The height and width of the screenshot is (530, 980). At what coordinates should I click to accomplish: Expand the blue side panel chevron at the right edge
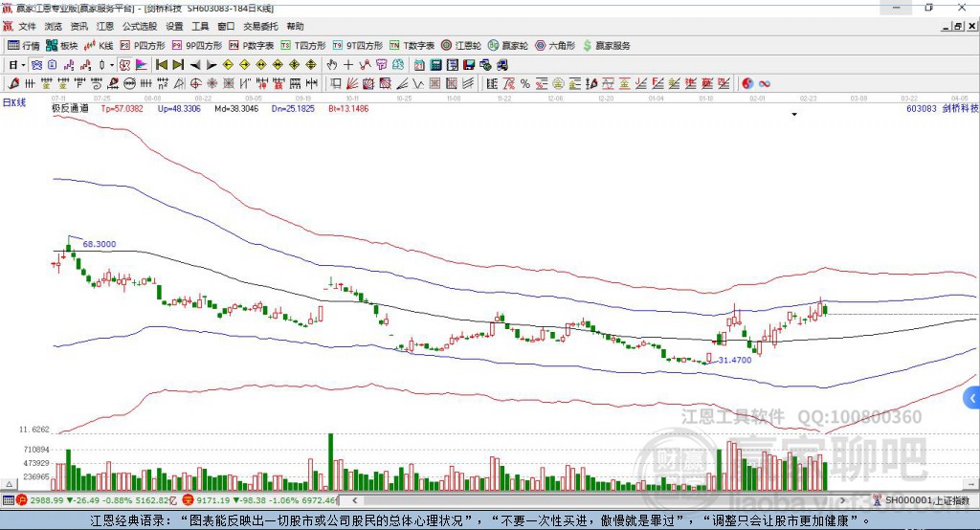pyautogui.click(x=972, y=398)
